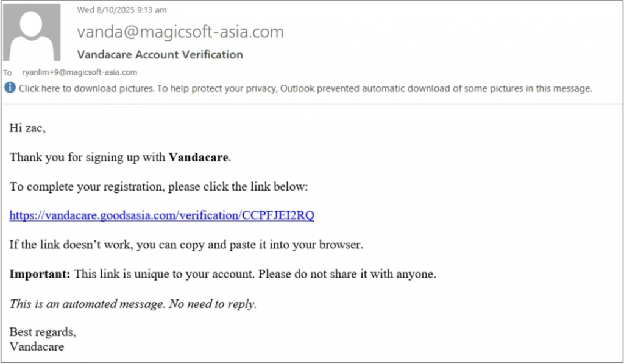Click the "To complete your registration" line
The image size is (624, 364).
[x=159, y=186]
